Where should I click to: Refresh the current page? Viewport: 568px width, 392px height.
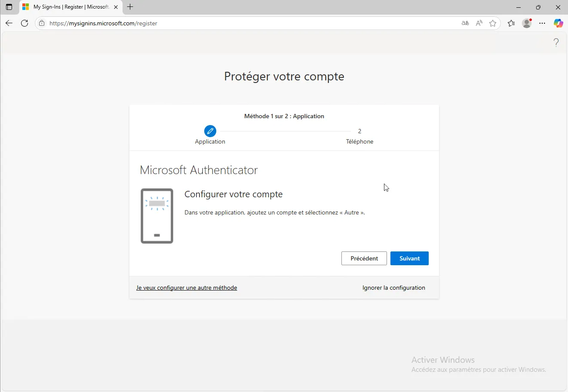point(25,23)
